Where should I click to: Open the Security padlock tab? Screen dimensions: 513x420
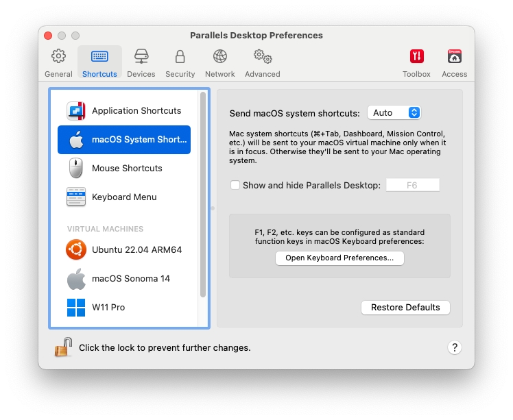click(180, 62)
